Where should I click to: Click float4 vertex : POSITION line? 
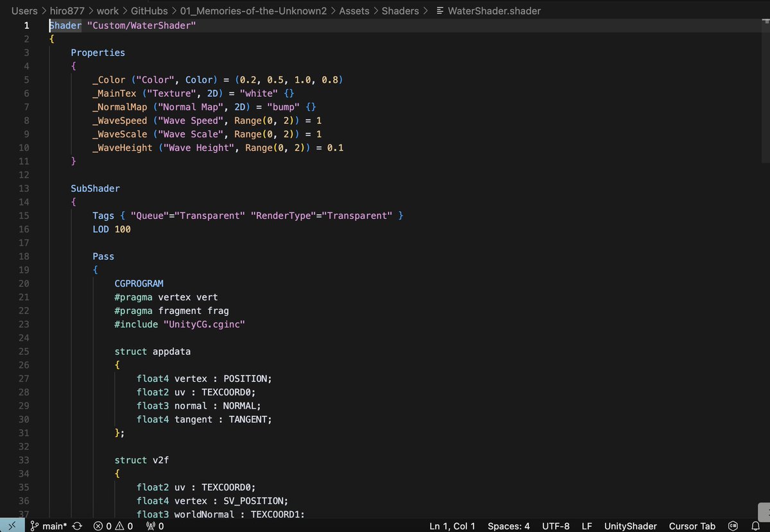tap(205, 379)
